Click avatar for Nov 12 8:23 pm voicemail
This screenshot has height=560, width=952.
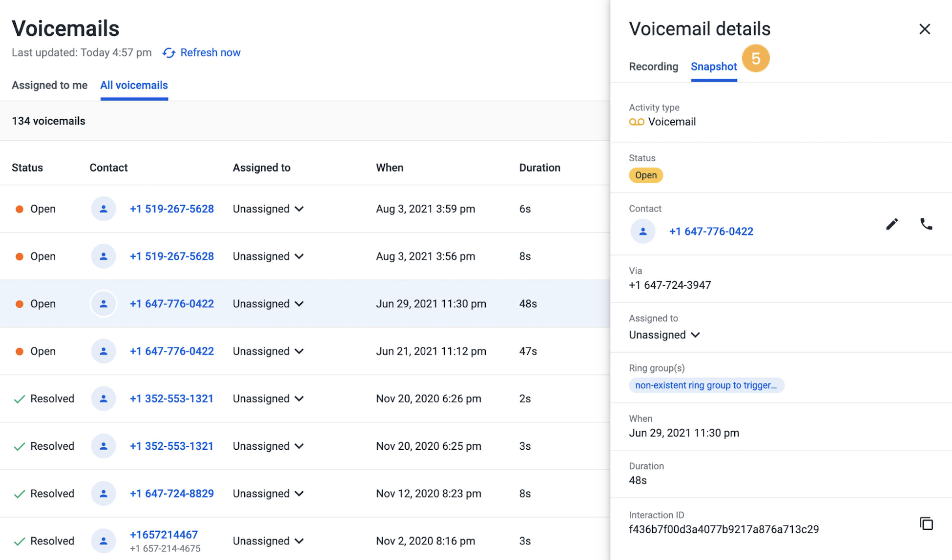coord(103,494)
